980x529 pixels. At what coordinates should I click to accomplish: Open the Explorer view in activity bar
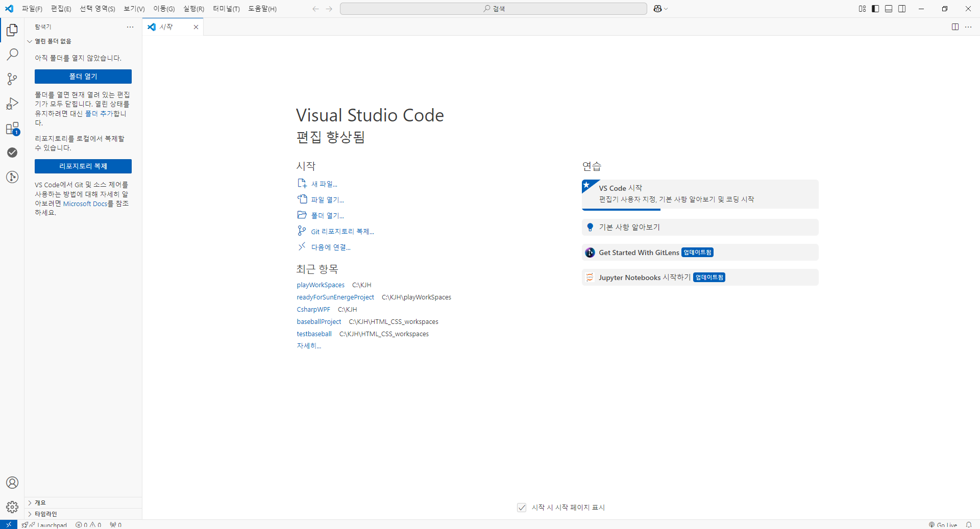[x=12, y=30]
